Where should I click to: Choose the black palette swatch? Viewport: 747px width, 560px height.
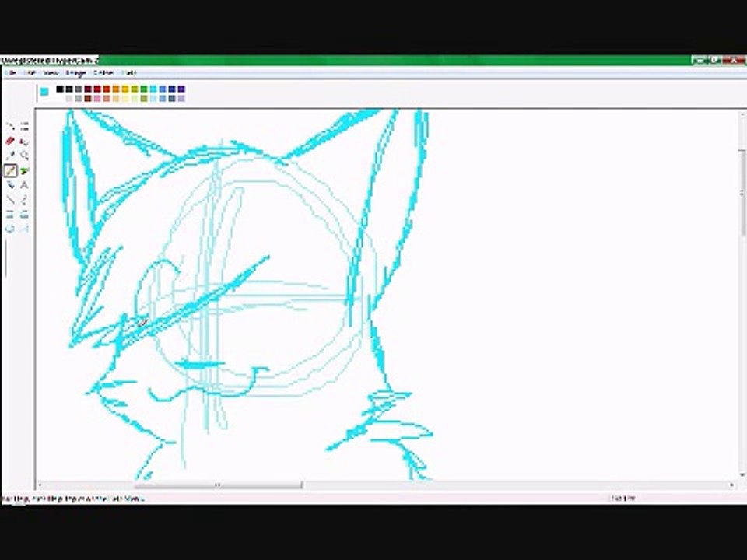pyautogui.click(x=60, y=89)
